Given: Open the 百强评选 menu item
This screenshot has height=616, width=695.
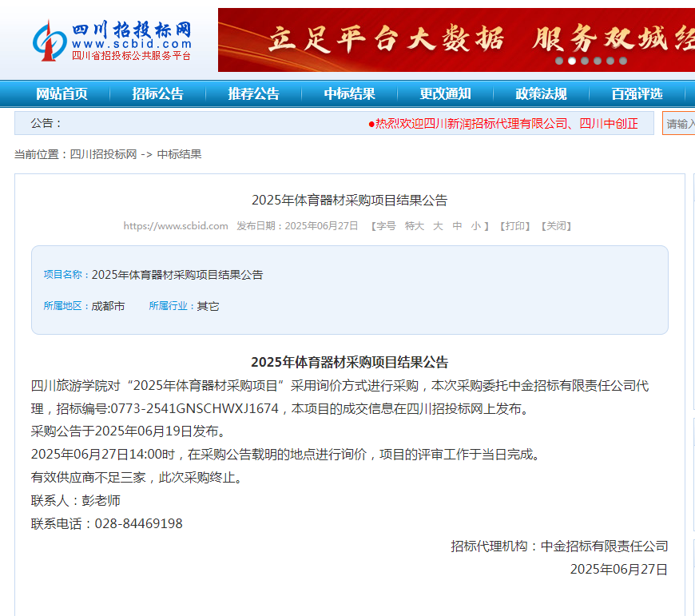Looking at the screenshot, I should (x=637, y=94).
